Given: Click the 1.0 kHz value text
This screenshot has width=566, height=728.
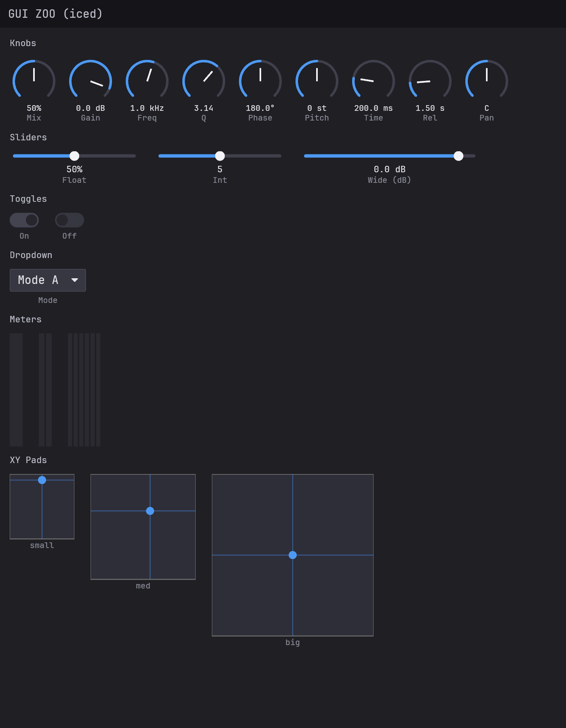Looking at the screenshot, I should coord(147,108).
